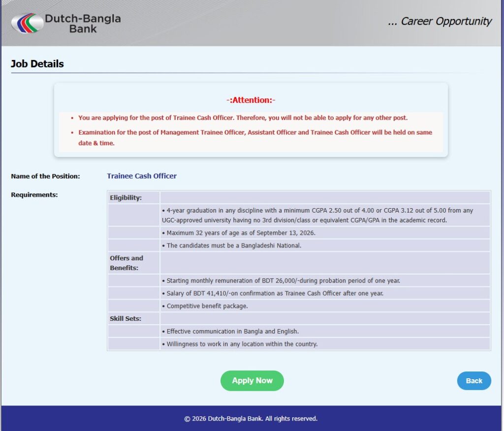Click the Effective communication skill line
This screenshot has width=504, height=431.
[x=230, y=331]
